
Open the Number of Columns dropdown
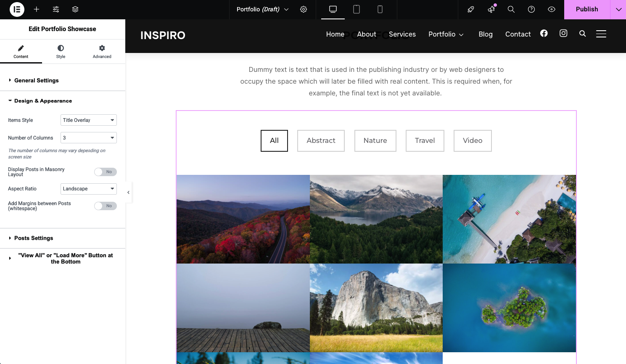[88, 138]
